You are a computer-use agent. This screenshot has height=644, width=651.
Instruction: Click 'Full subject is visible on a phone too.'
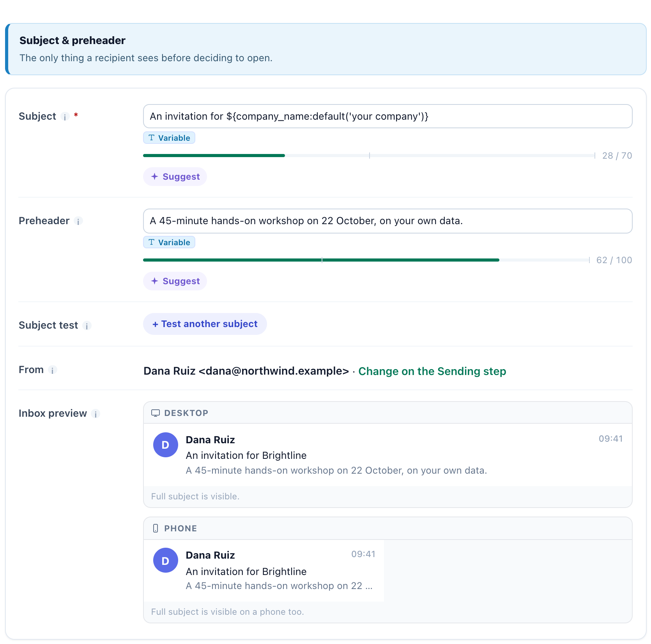(228, 612)
